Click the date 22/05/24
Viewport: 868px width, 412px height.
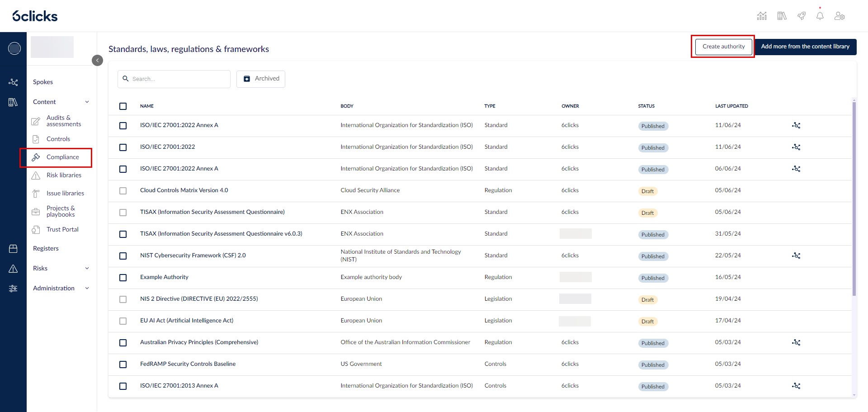728,255
